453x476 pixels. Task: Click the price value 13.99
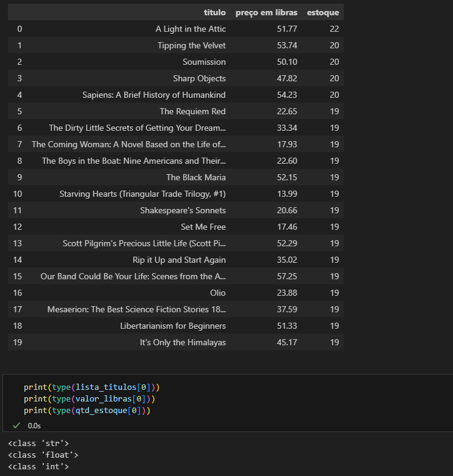287,194
